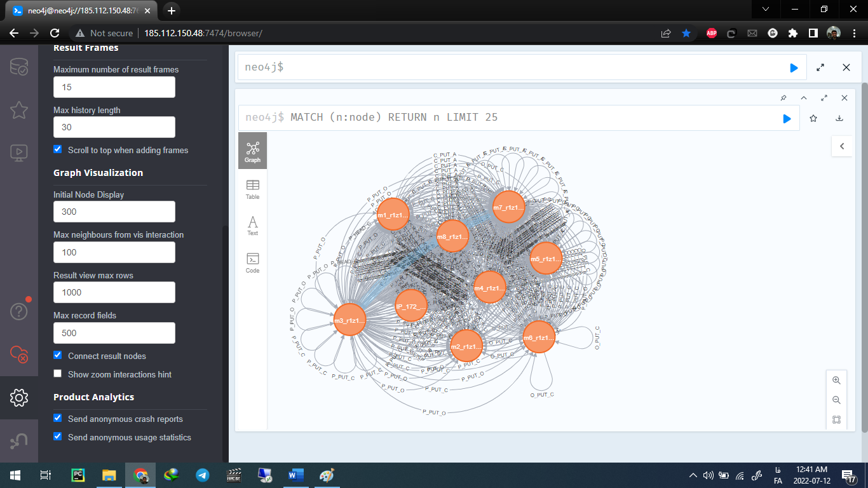Close the Browser Settings gear panel

[19, 397]
